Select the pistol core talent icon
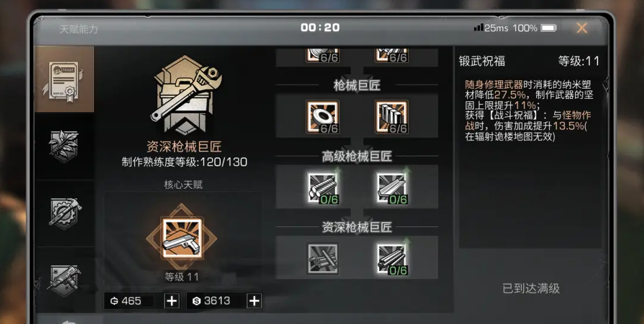This screenshot has height=324, width=644. pyautogui.click(x=182, y=238)
